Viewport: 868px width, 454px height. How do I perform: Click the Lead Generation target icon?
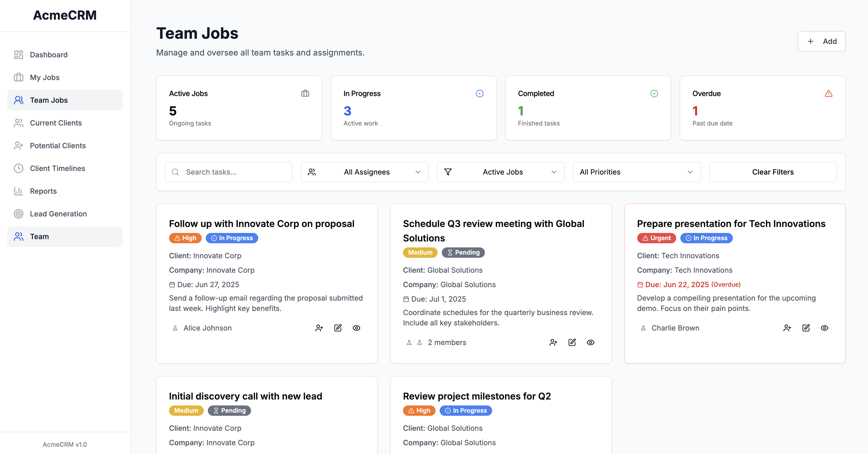(x=19, y=214)
